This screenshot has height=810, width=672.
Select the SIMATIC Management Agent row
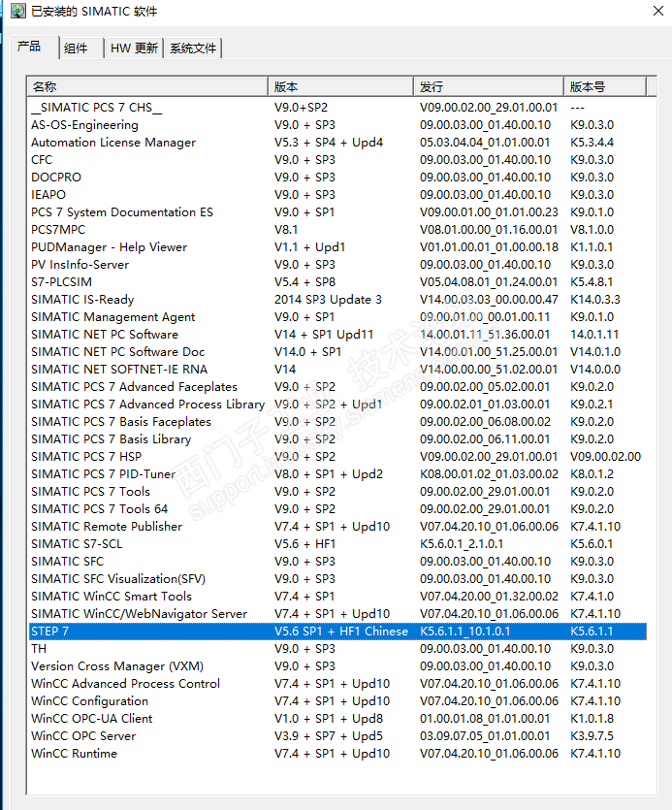337,317
